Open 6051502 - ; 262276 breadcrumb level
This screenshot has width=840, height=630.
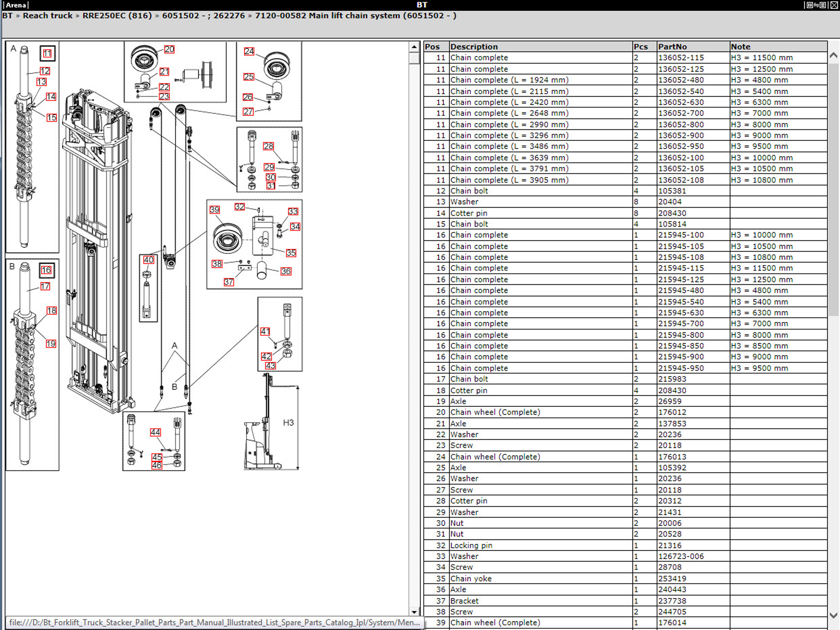coord(203,16)
